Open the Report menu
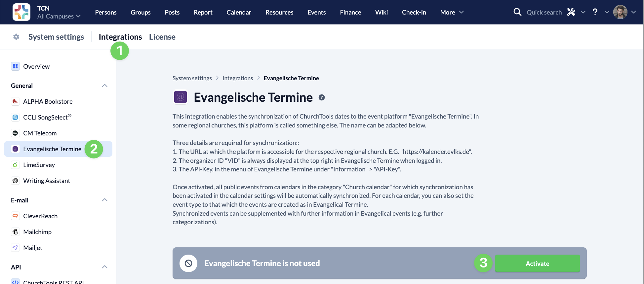 click(203, 12)
